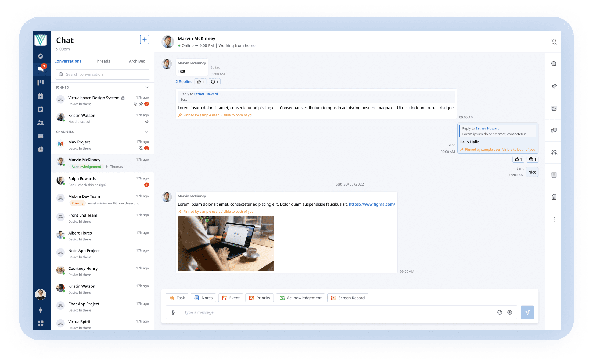The width and height of the screenshot is (593, 364).
Task: Open the Calendar from the left sidebar
Action: coord(41,96)
